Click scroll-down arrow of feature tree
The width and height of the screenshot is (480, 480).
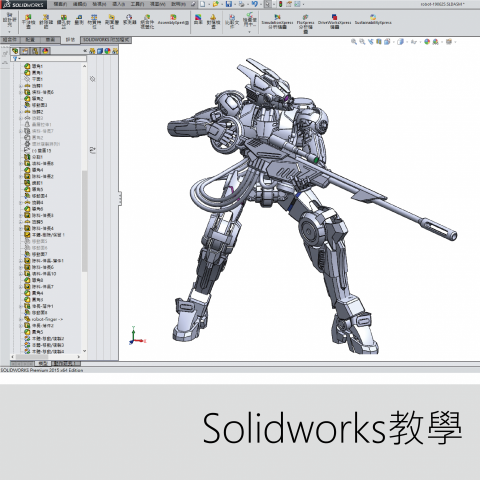click(84, 351)
